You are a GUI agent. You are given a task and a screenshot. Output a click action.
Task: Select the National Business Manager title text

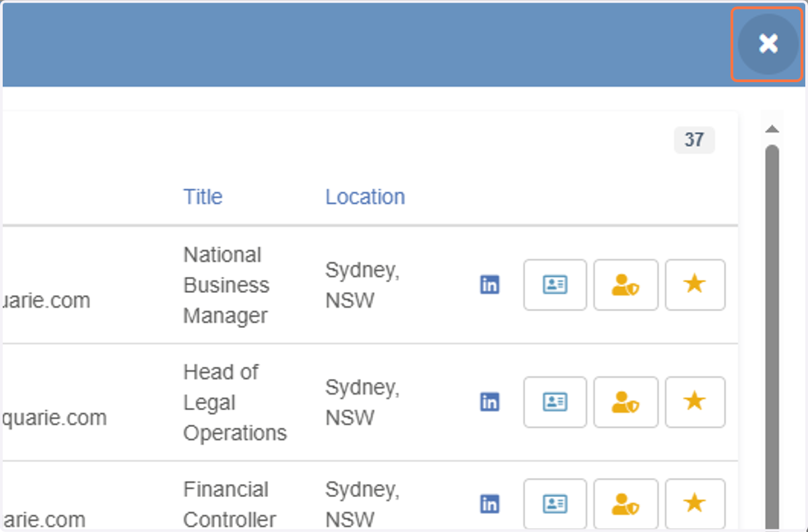(x=226, y=285)
